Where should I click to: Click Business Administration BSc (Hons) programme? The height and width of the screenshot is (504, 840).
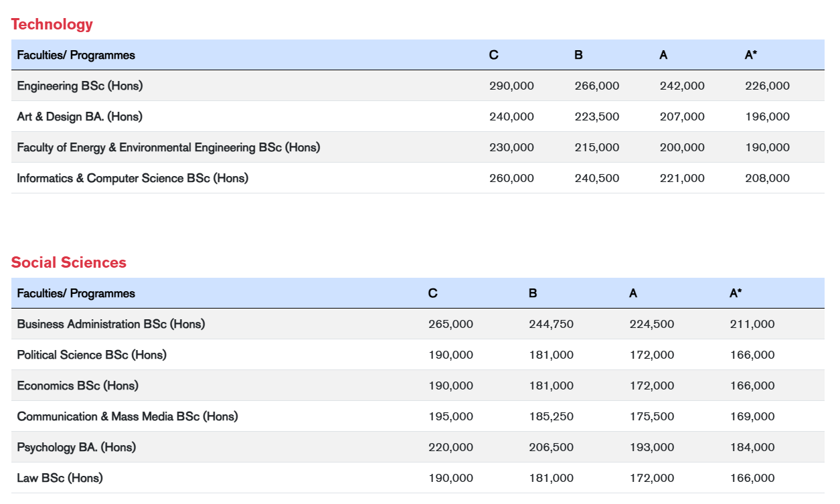coord(110,324)
